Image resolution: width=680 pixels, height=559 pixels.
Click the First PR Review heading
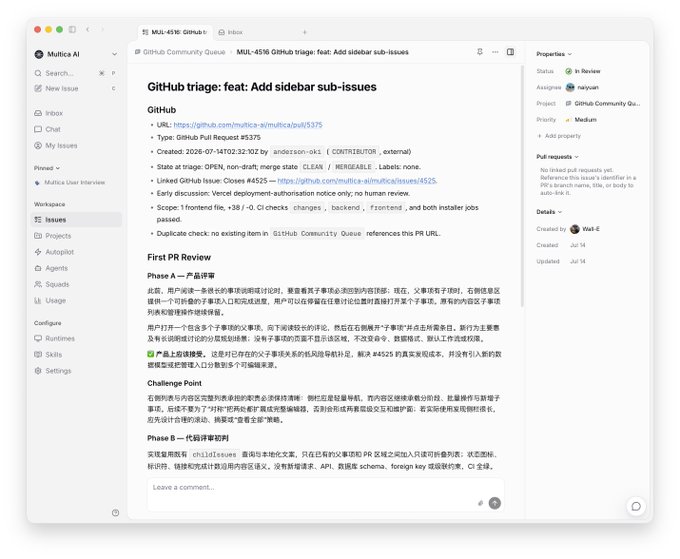[179, 258]
